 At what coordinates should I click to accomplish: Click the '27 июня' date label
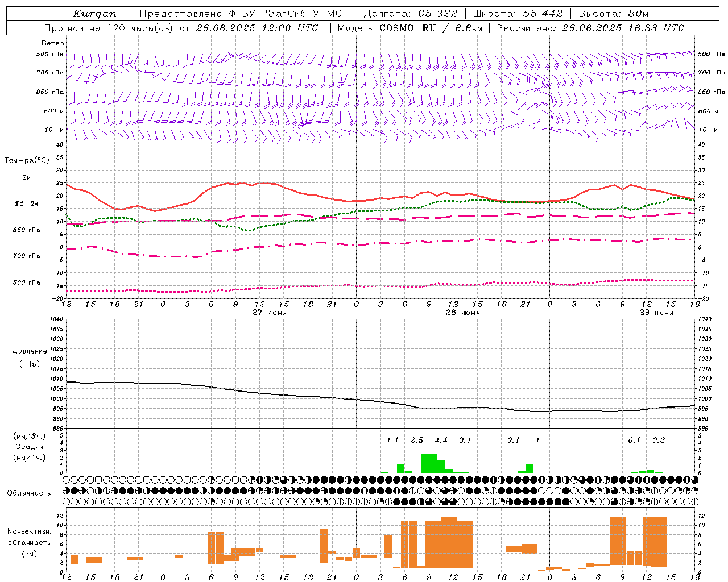270,313
